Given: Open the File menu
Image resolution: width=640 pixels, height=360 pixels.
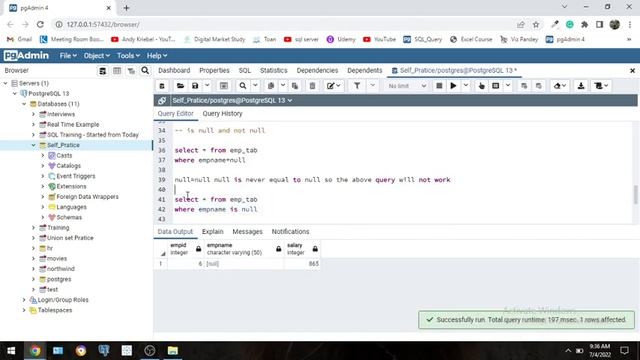Looking at the screenshot, I should 68,56.
